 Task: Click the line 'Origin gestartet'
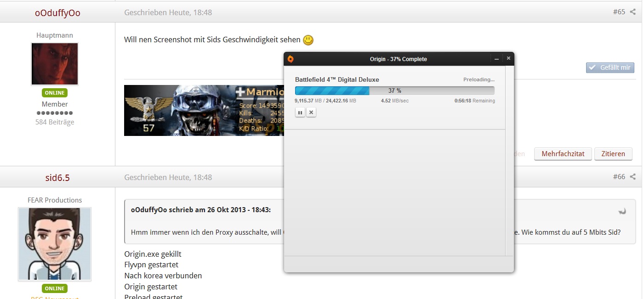[x=151, y=287]
